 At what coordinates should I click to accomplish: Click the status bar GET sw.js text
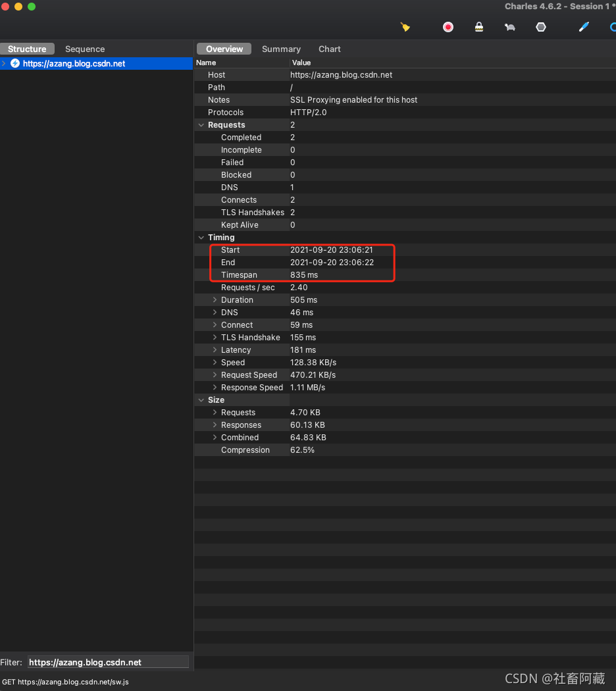point(65,682)
